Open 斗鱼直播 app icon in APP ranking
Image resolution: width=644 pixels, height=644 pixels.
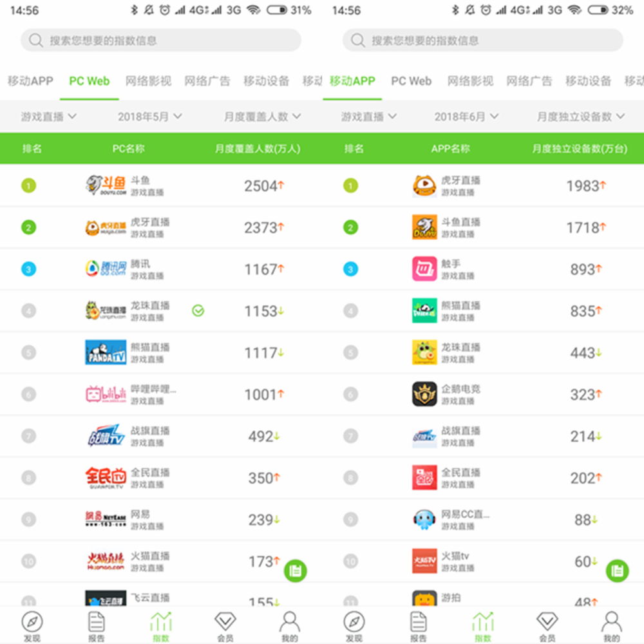tap(424, 227)
